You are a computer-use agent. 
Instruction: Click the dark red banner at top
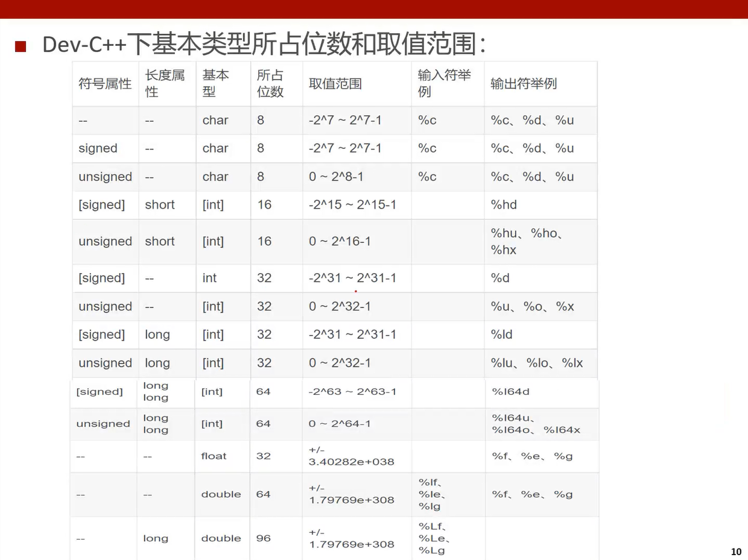(x=374, y=9)
